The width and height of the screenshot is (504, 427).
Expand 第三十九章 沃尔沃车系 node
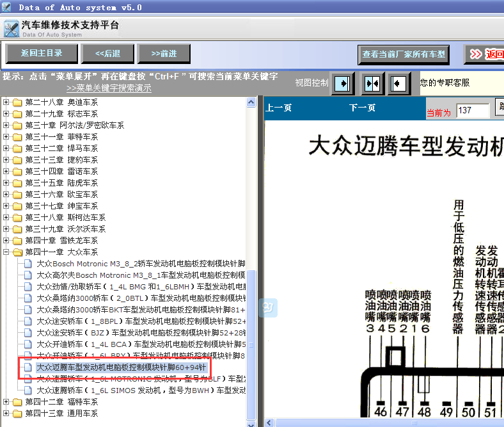pyautogui.click(x=6, y=229)
